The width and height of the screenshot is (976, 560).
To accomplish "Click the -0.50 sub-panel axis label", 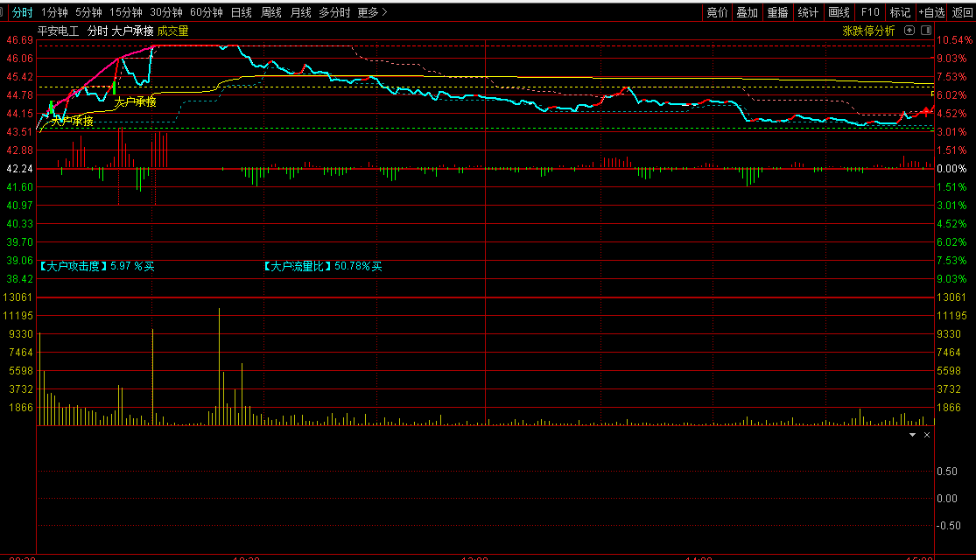I will coord(948,526).
